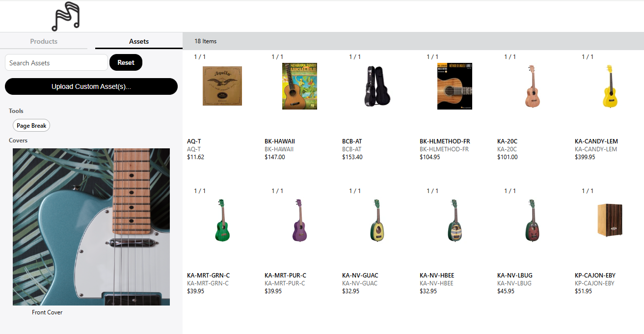This screenshot has width=644, height=334.
Task: Select the KA-20C ukulele image
Action: pyautogui.click(x=532, y=86)
